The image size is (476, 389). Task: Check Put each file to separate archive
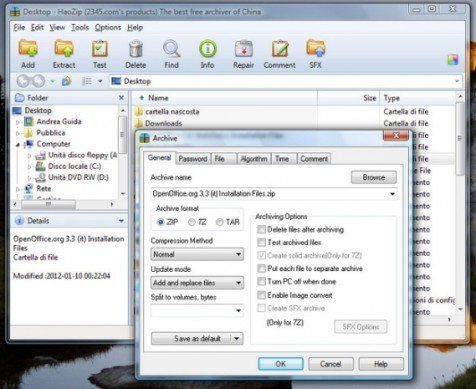tap(262, 269)
